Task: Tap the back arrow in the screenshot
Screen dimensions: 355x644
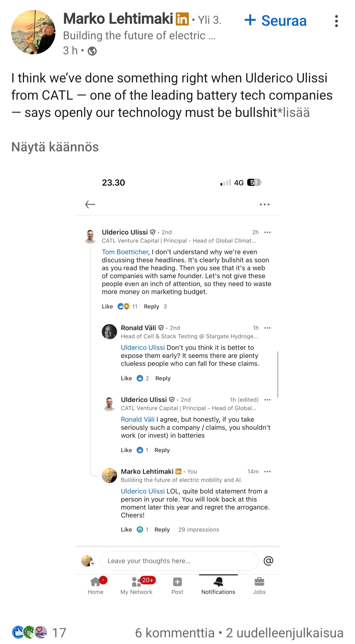Action: click(90, 204)
